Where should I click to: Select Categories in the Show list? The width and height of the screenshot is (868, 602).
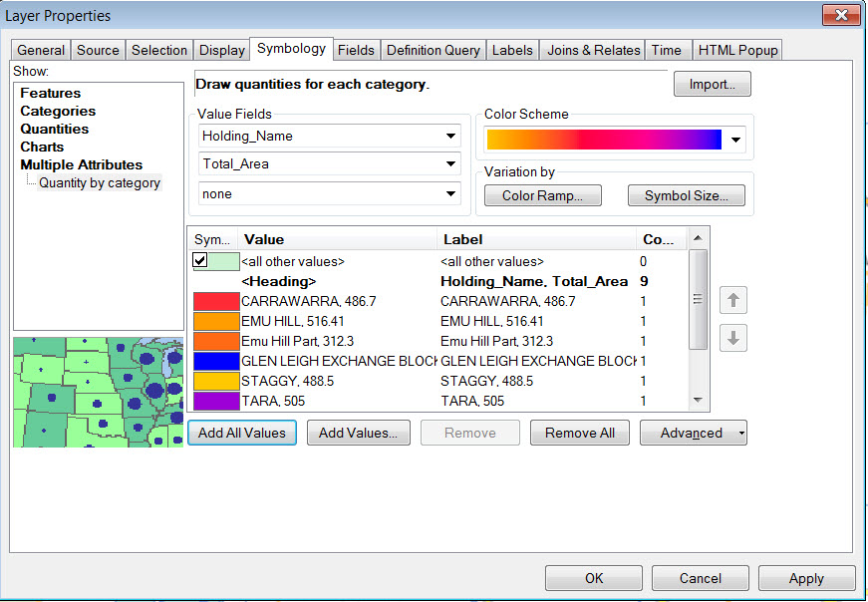[x=58, y=111]
